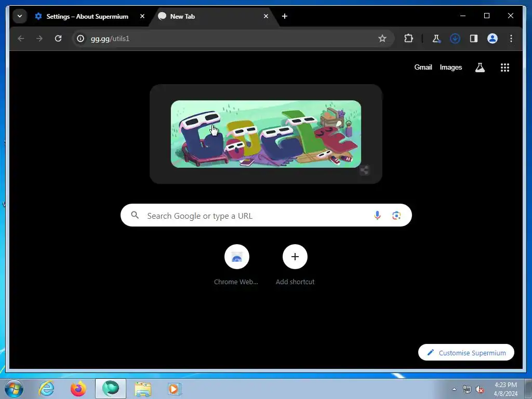Viewport: 532px width, 399px height.
Task: Open Search Labs flask on page
Action: [x=480, y=68]
